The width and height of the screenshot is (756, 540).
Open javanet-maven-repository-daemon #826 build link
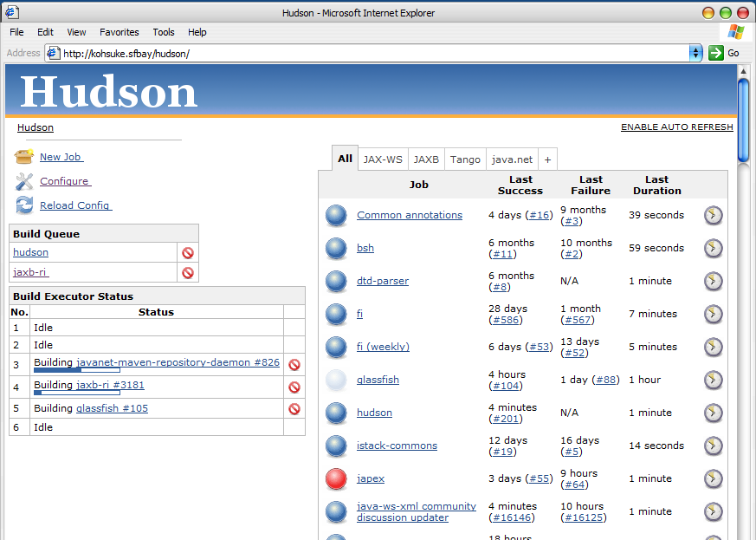178,362
